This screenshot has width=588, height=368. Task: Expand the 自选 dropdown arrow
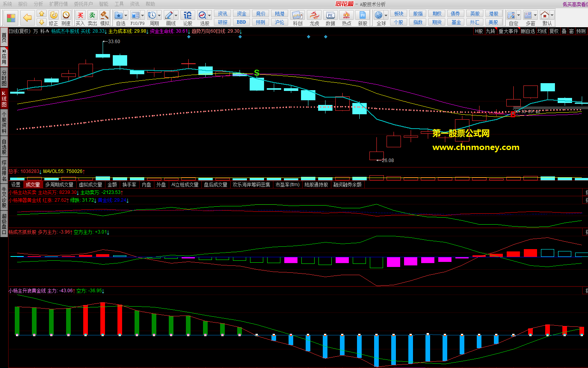(x=126, y=15)
